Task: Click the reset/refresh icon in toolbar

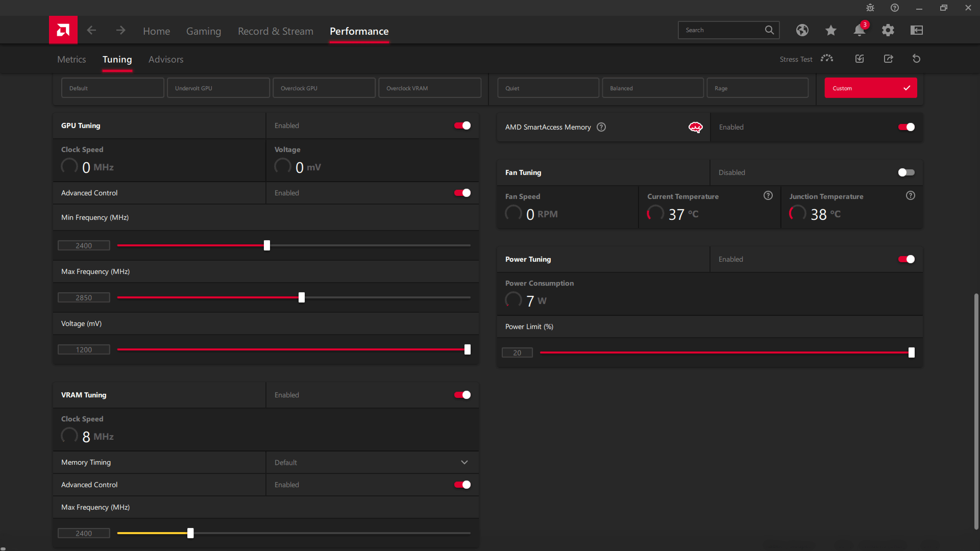Action: pos(917,59)
